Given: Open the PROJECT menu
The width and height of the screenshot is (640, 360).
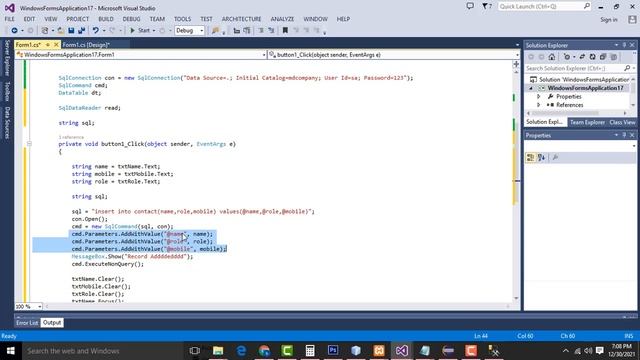Looking at the screenshot, I should [x=78, y=19].
